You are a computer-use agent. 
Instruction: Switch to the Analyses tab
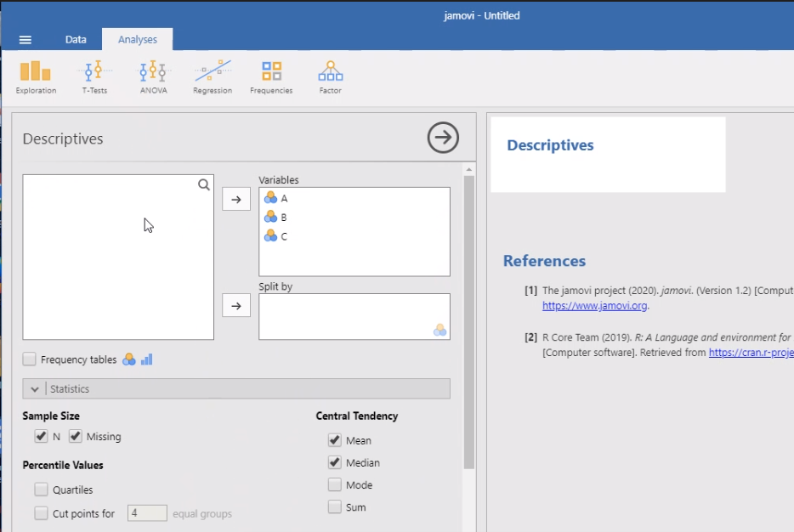pos(137,39)
